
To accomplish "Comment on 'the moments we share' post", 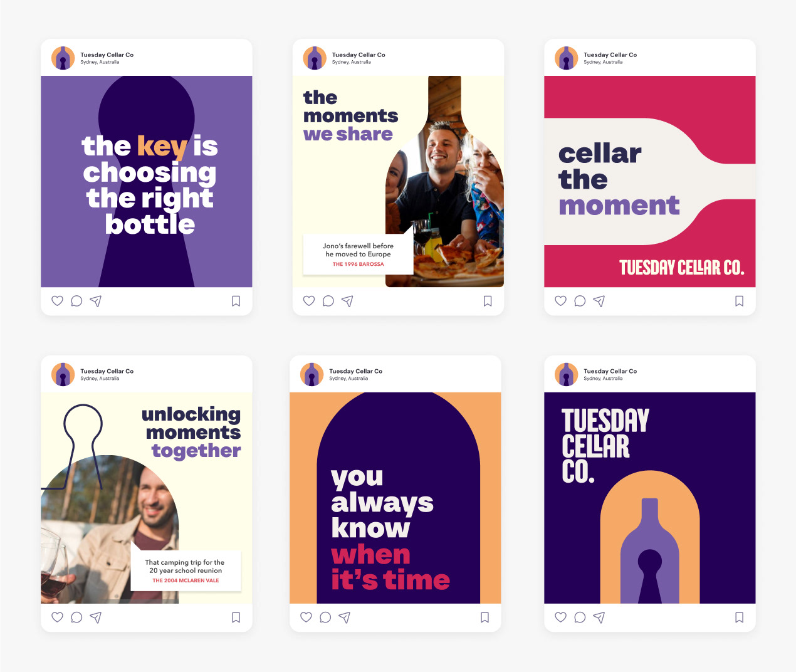I will [328, 301].
